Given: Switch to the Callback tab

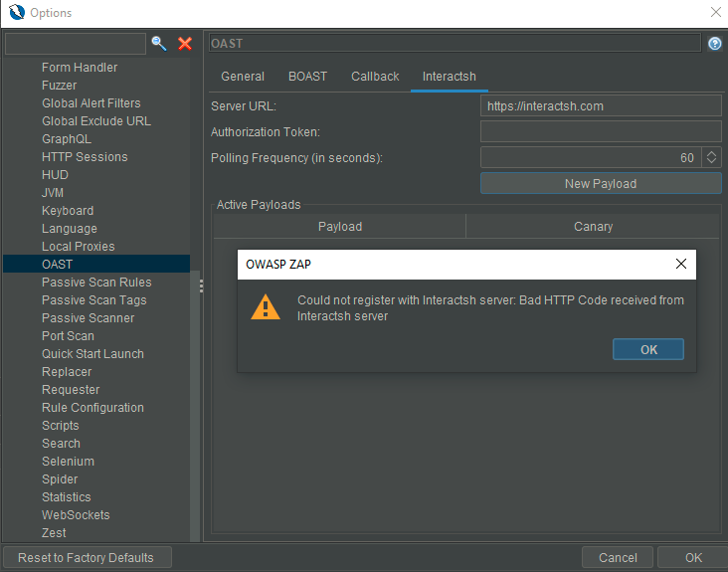Looking at the screenshot, I should coord(375,77).
